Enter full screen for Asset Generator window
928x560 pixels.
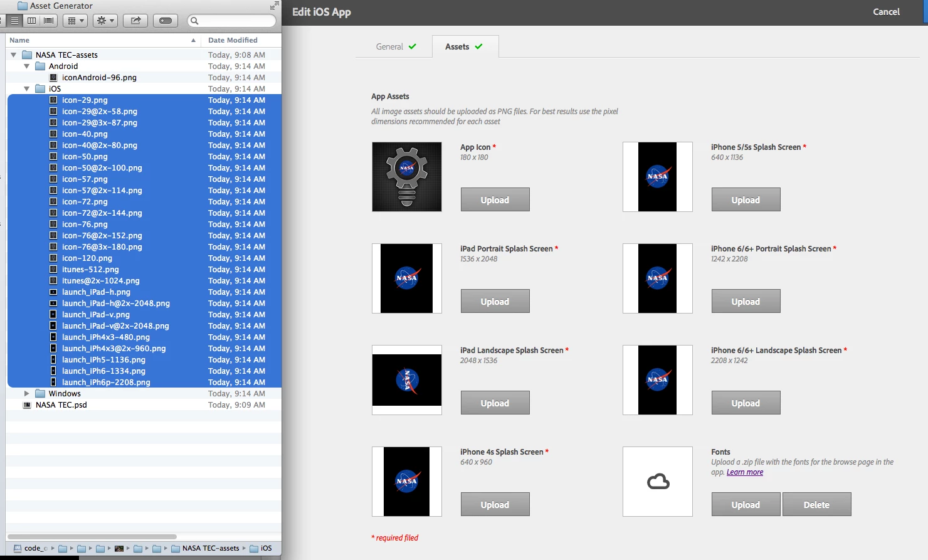[274, 6]
